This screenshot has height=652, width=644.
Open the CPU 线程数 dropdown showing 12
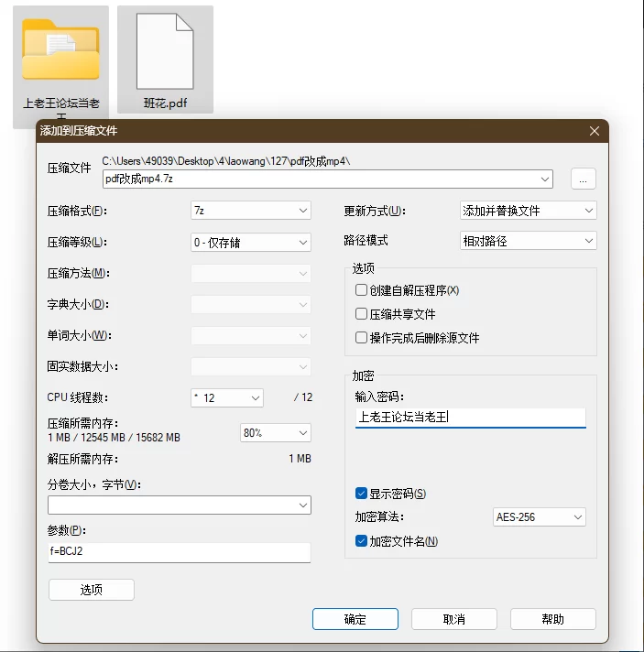point(227,398)
